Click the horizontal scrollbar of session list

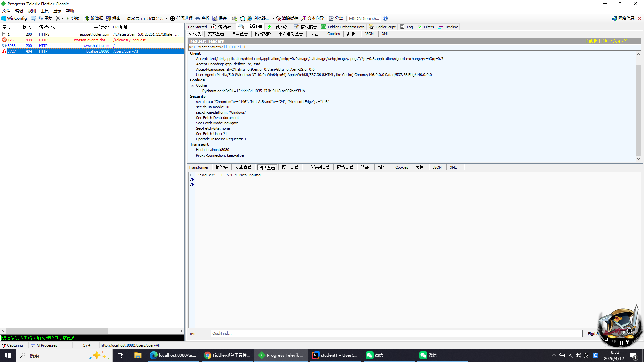[x=57, y=331]
